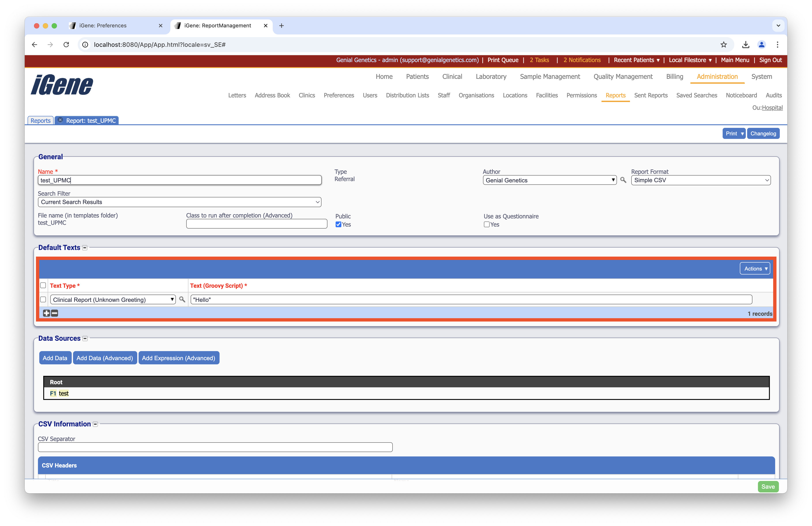Image resolution: width=812 pixels, height=526 pixels.
Task: Enable Use as Questionnaire Yes checkbox
Action: [x=487, y=224]
